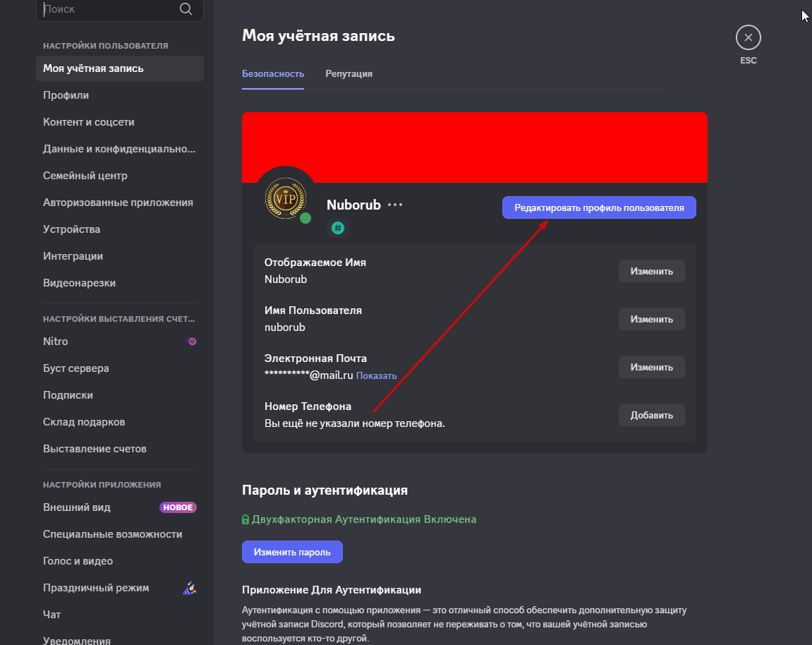Viewport: 812px width, 645px height.
Task: Click Показать to reveal email
Action: 377,375
